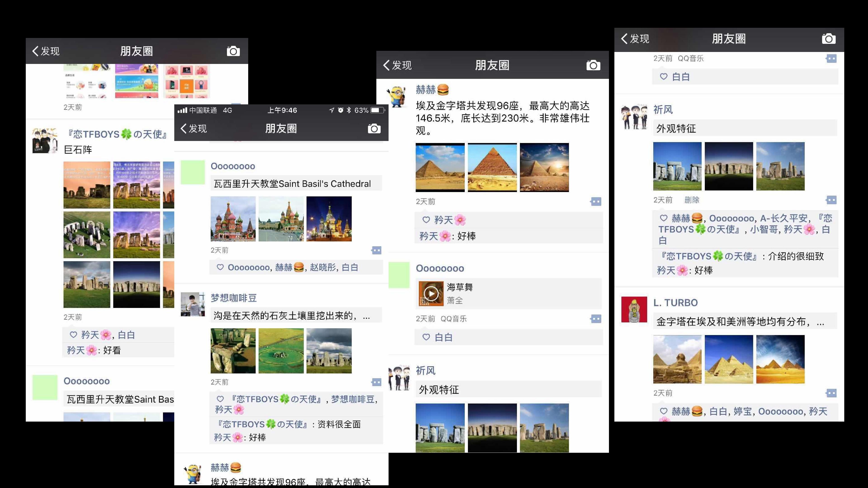Image resolution: width=868 pixels, height=488 pixels.
Task: Tap the camera icon above the 赫赫 pyramid post
Action: [593, 65]
